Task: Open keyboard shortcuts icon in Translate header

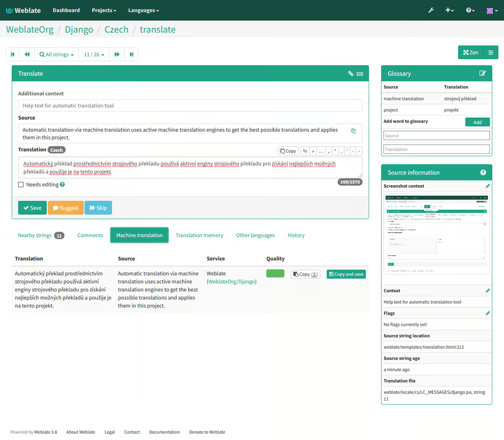Action: click(360, 73)
